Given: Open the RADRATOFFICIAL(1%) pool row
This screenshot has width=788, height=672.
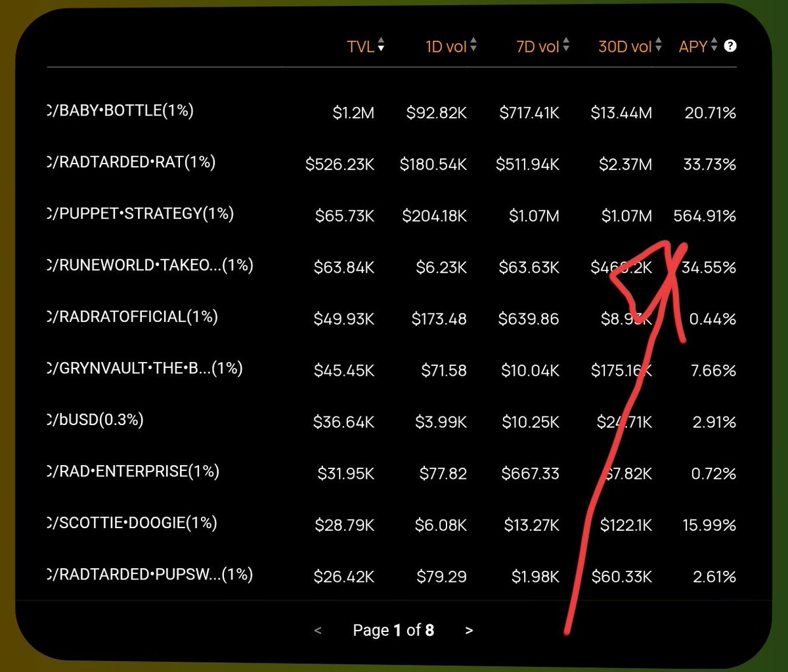Looking at the screenshot, I should pos(391,319).
